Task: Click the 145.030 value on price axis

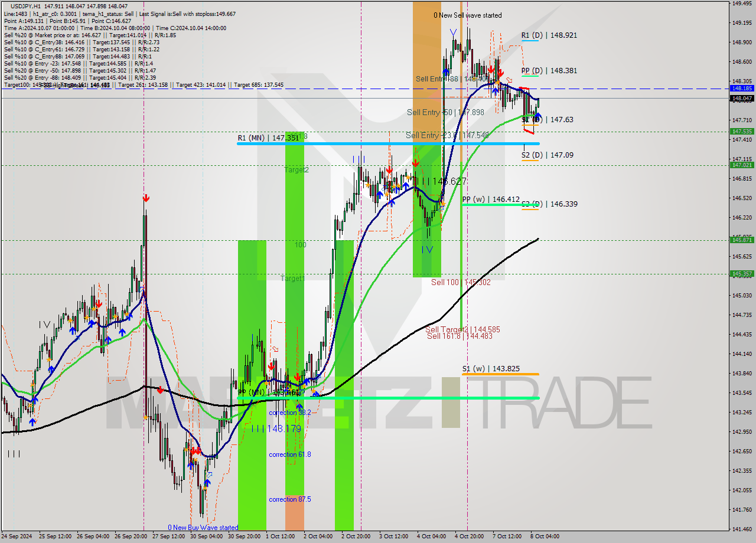Action: click(x=742, y=295)
